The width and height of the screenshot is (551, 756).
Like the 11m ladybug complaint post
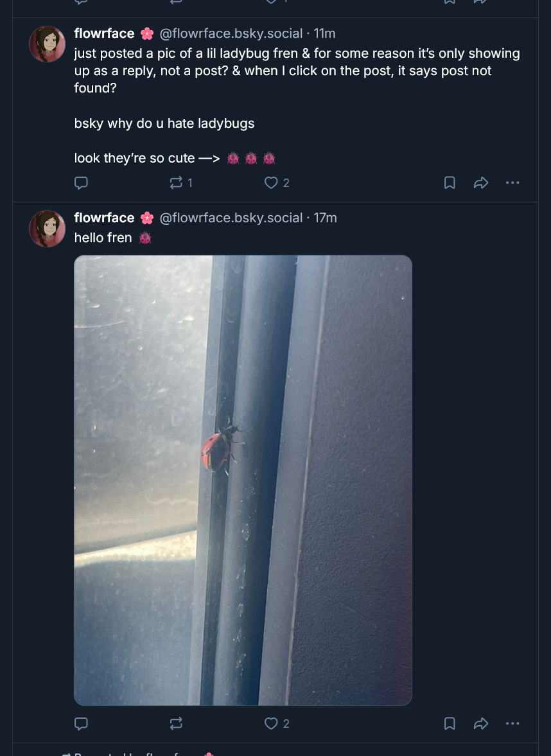tap(271, 183)
